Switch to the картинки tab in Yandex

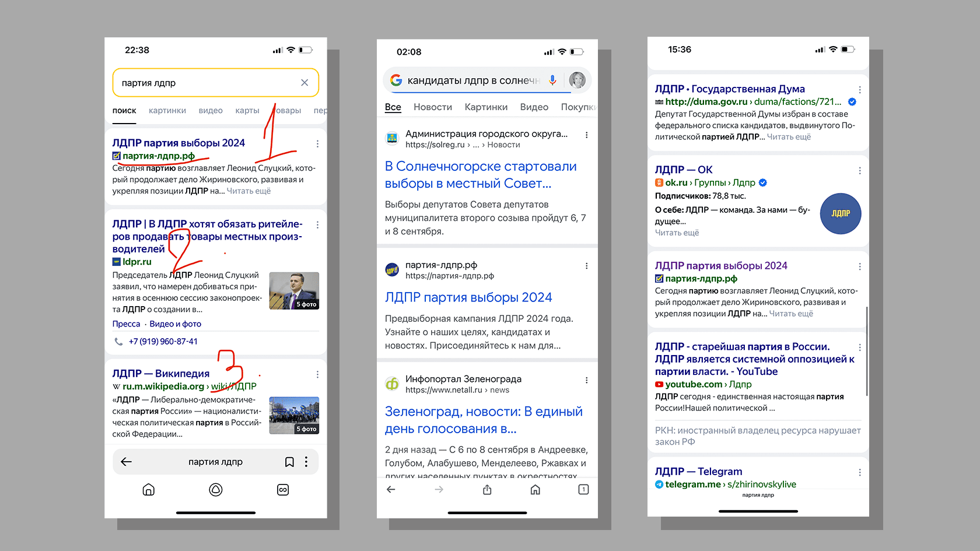(167, 110)
